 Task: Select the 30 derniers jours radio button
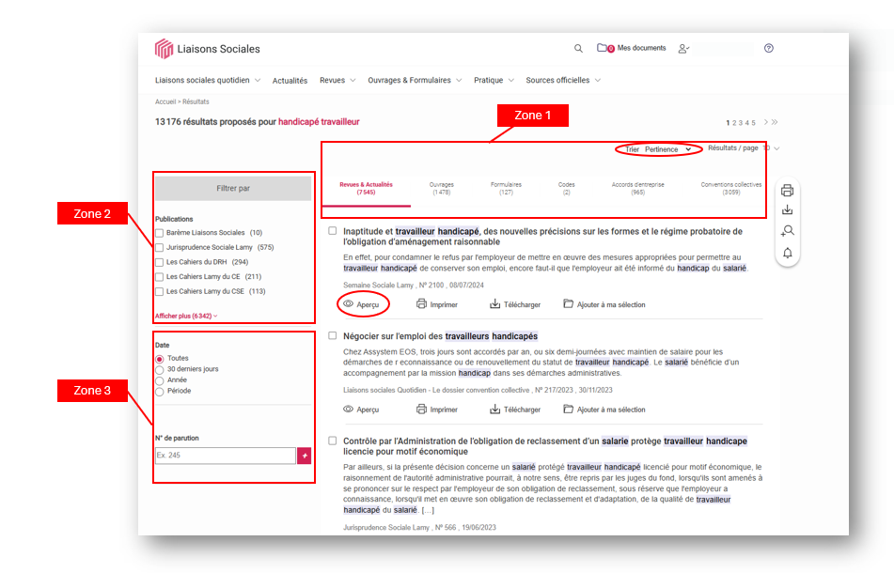(x=160, y=370)
